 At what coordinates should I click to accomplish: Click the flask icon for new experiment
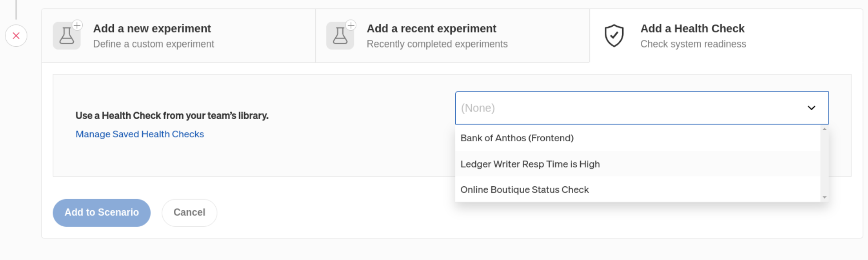(x=67, y=36)
